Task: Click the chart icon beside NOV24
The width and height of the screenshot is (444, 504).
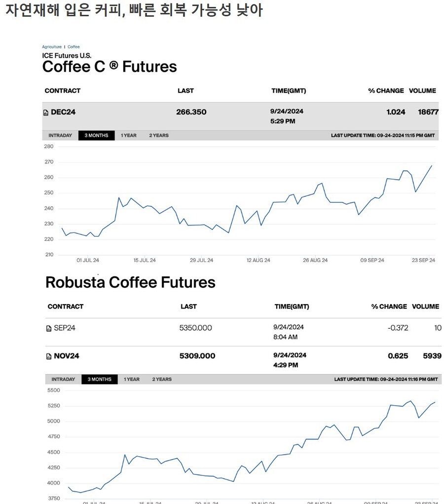Action: [49, 356]
